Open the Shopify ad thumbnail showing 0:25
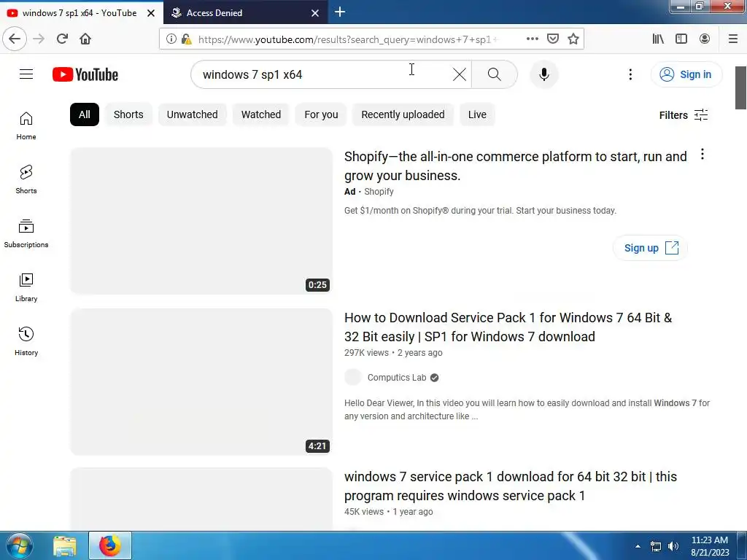 (201, 220)
